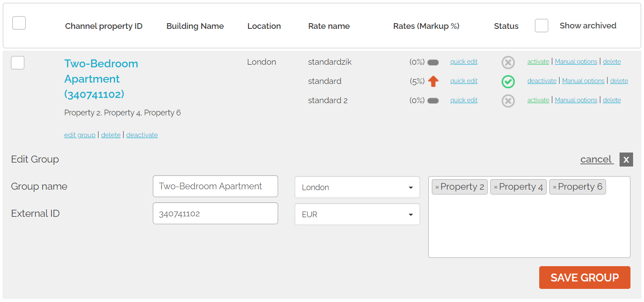Screen dimensions: 644x302
Task: Click the deactivate link for standard rate
Action: 542,81
